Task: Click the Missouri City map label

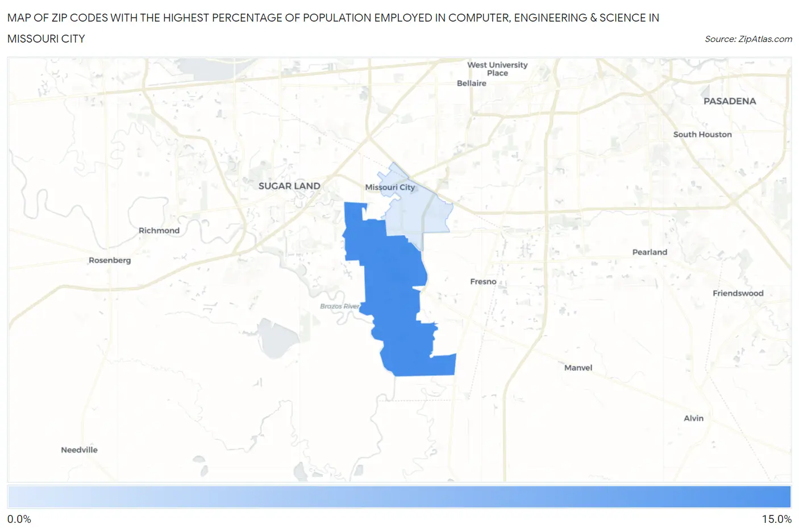Action: (390, 187)
